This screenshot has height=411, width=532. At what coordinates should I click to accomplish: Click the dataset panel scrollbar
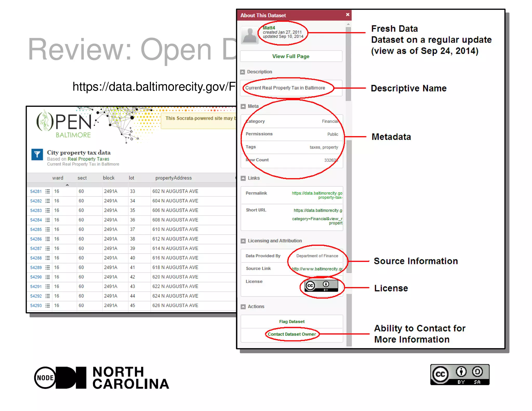(x=348, y=64)
